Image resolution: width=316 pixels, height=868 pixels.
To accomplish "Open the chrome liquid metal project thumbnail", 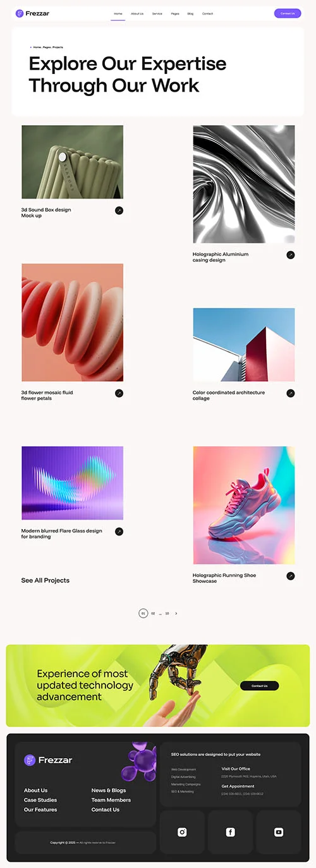I will coord(244,184).
